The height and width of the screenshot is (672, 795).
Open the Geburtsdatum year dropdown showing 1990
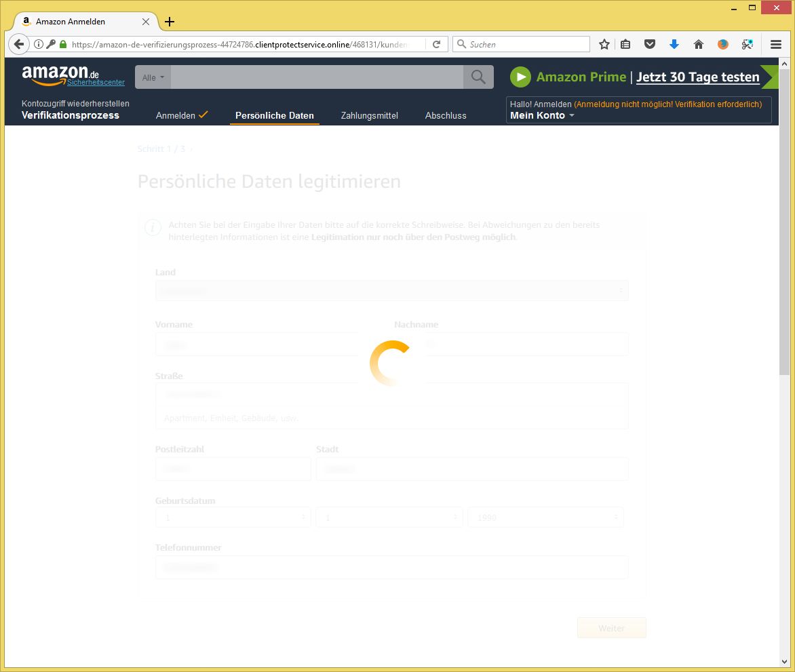545,517
